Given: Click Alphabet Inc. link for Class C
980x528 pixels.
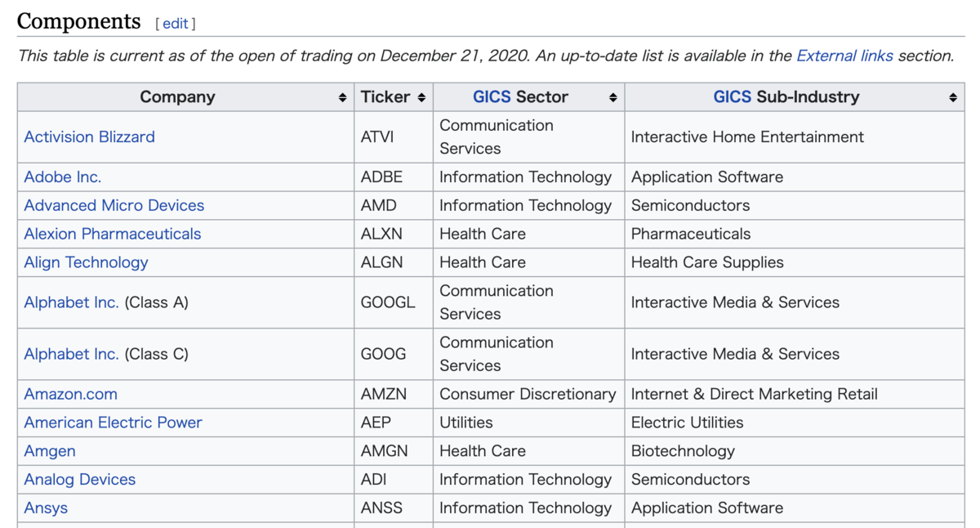Looking at the screenshot, I should click(x=71, y=354).
